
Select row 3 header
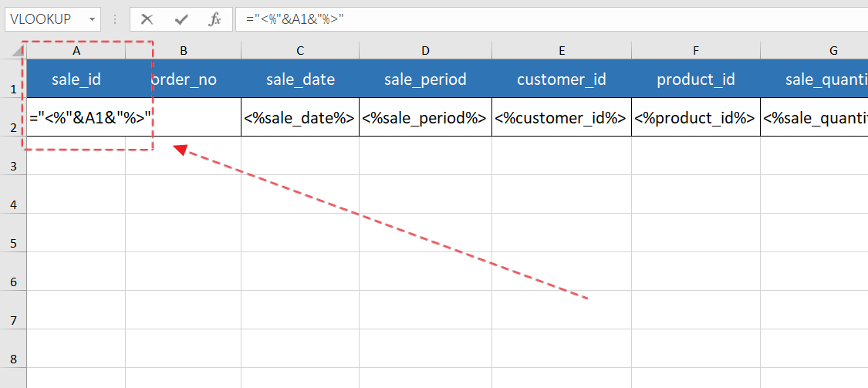click(x=13, y=156)
